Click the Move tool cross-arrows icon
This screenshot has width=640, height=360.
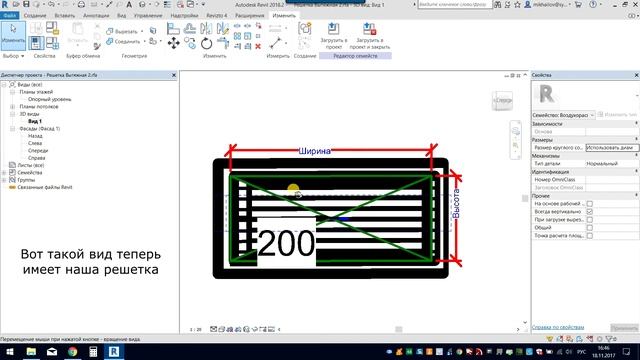point(173,43)
